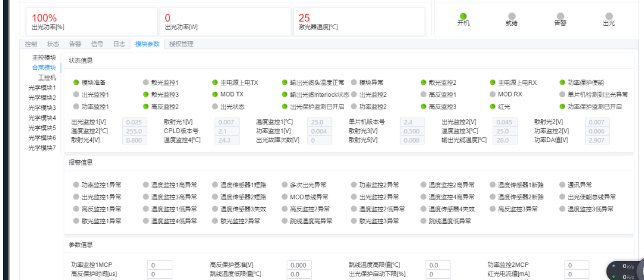Click the 跳线温度低限值[℃] input field
Screen dimensions: 644x280
299,274
